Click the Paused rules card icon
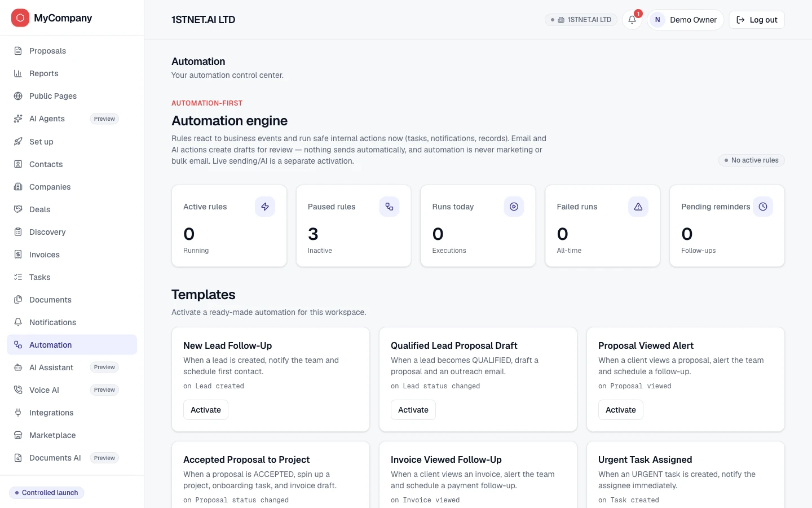This screenshot has width=812, height=508. tap(390, 207)
